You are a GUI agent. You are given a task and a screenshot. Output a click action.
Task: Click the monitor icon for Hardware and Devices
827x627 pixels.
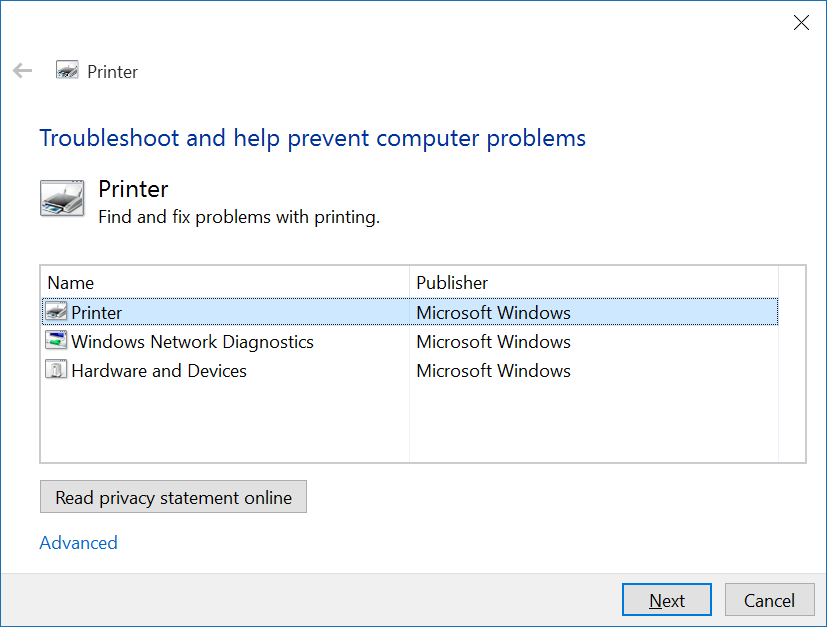point(57,370)
